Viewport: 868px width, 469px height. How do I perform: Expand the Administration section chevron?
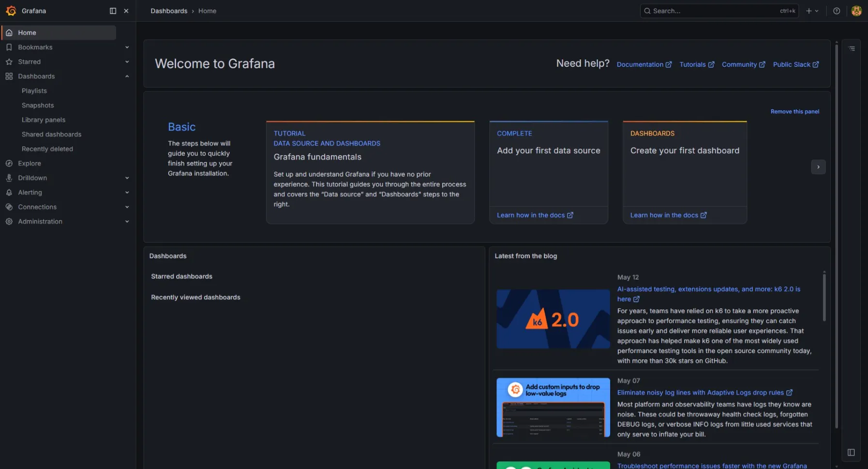click(x=127, y=221)
